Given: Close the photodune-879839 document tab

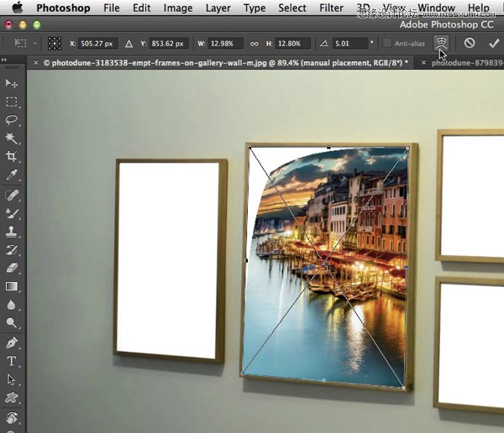Looking at the screenshot, I should click(423, 63).
